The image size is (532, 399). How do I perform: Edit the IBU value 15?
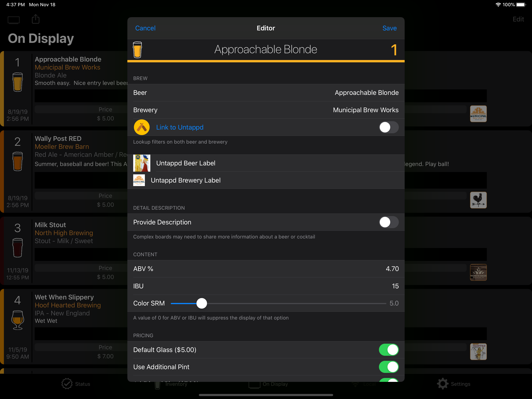pos(395,286)
